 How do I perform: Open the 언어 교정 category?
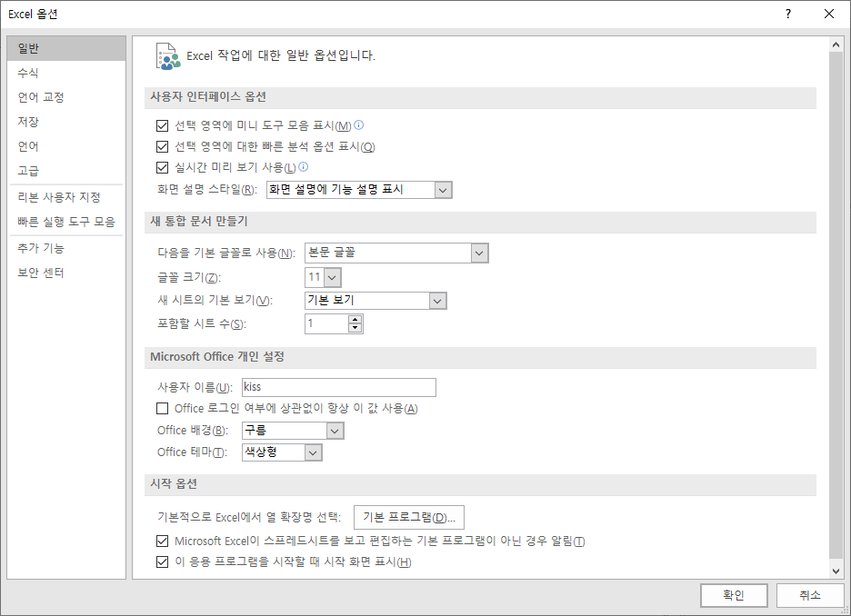(66, 97)
